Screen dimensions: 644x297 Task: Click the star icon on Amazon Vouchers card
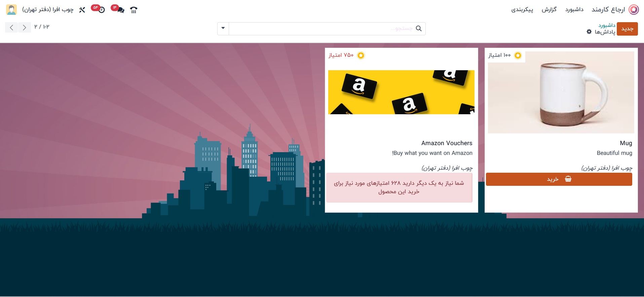coord(361,55)
